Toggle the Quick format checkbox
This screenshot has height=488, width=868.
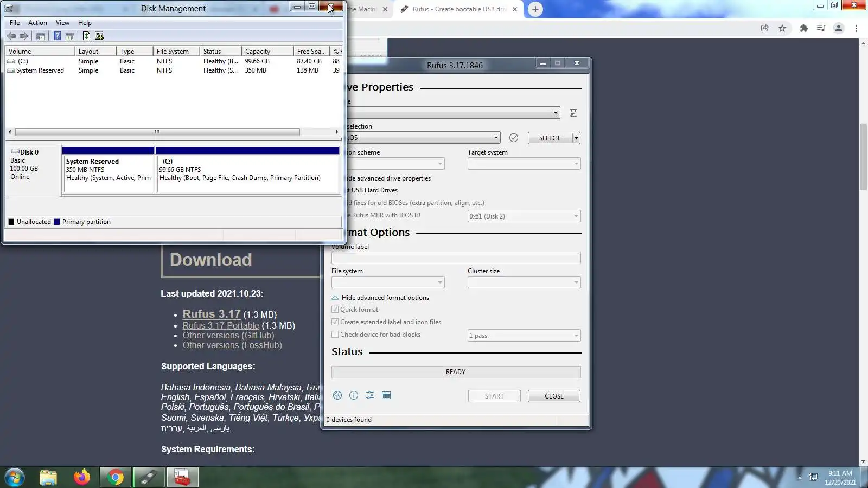(x=335, y=310)
